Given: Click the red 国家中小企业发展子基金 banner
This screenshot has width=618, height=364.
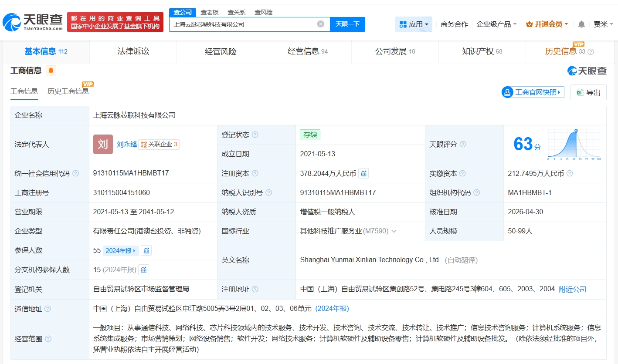Looking at the screenshot, I should (115, 22).
